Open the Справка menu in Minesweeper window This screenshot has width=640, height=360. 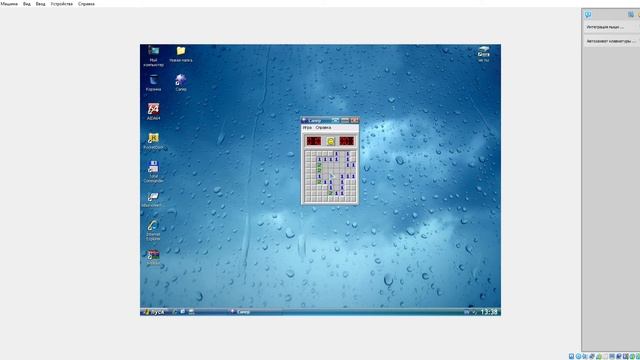click(x=323, y=128)
